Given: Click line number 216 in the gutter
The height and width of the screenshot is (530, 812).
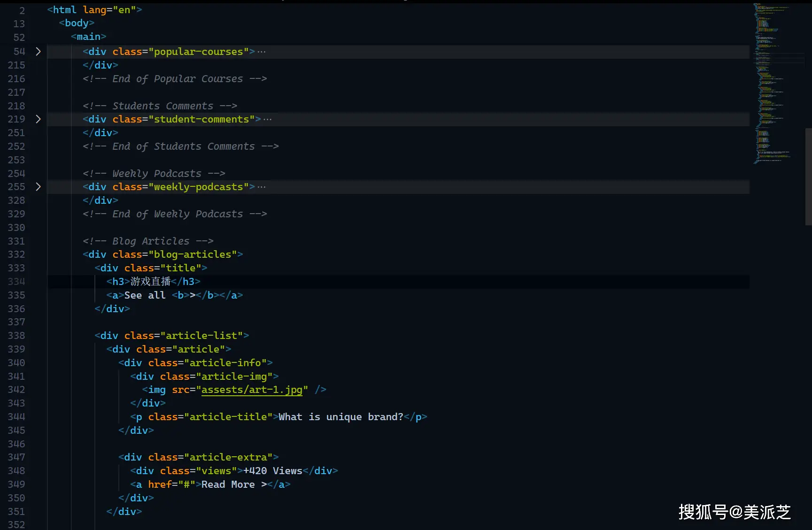Looking at the screenshot, I should [16, 79].
